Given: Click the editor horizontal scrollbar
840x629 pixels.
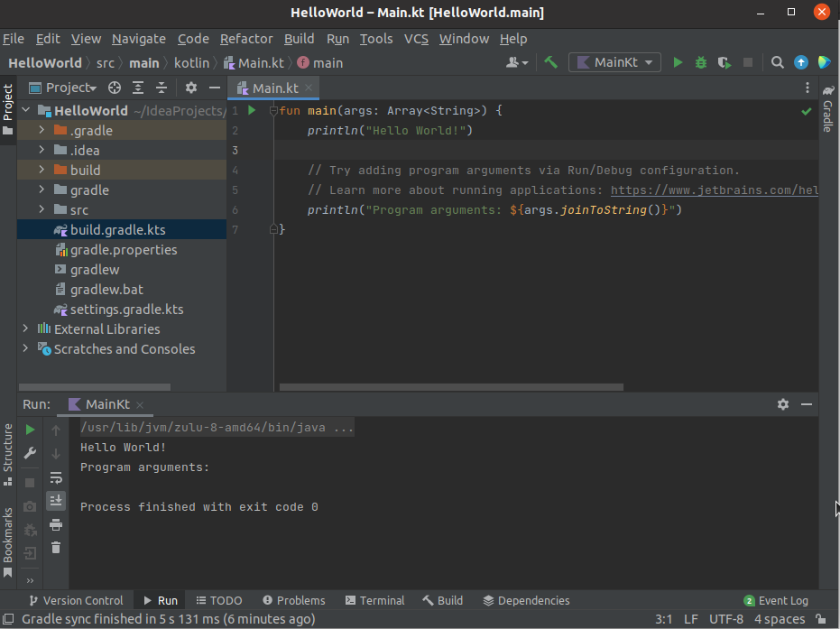Looking at the screenshot, I should pos(451,387).
